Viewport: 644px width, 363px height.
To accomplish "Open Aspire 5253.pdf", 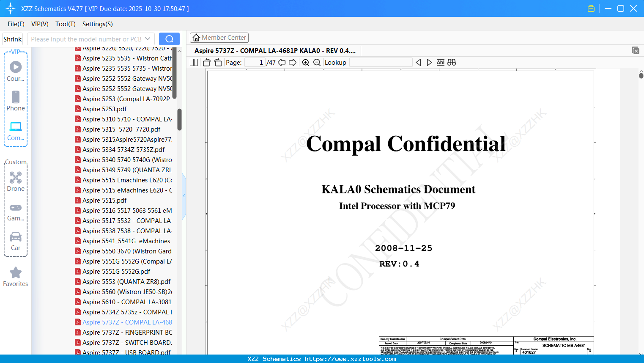I will coord(104,109).
